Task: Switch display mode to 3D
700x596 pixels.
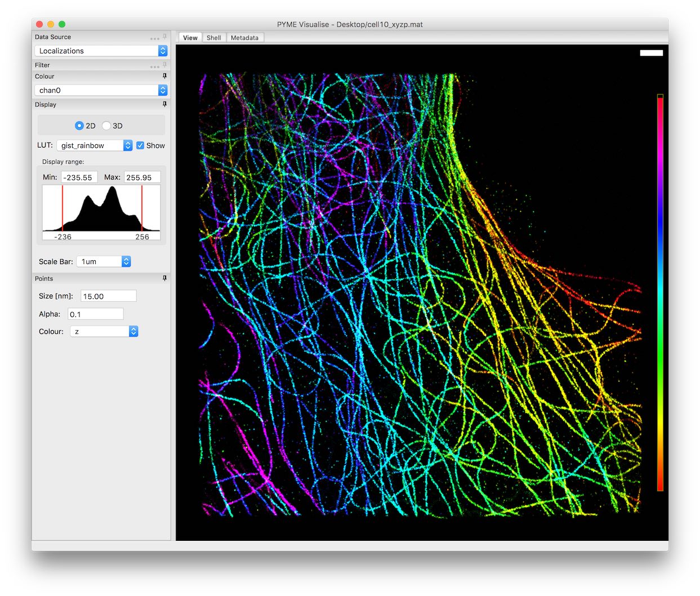Action: [106, 126]
